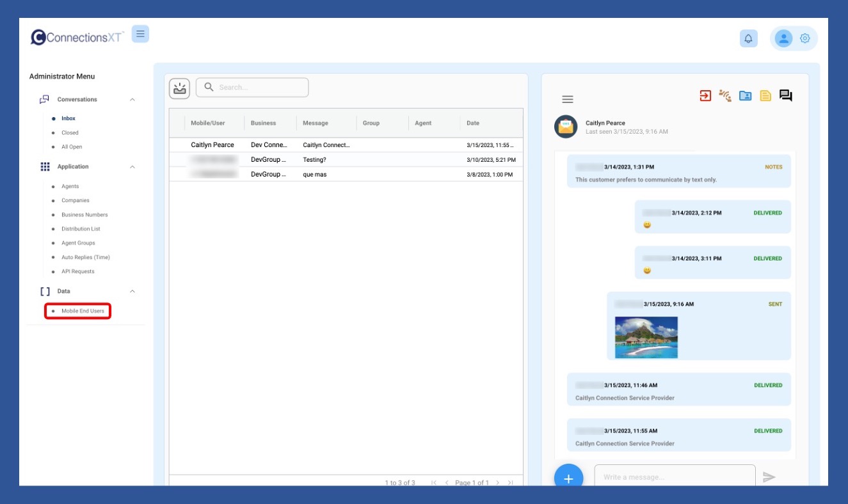This screenshot has height=504, width=848.
Task: Open the conversation panel hamburger menu
Action: pyautogui.click(x=568, y=99)
